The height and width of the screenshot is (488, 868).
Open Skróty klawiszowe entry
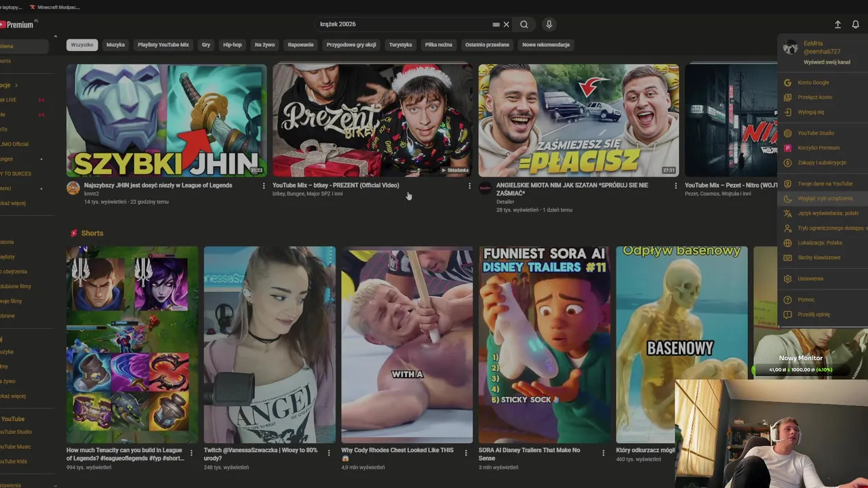click(x=823, y=258)
